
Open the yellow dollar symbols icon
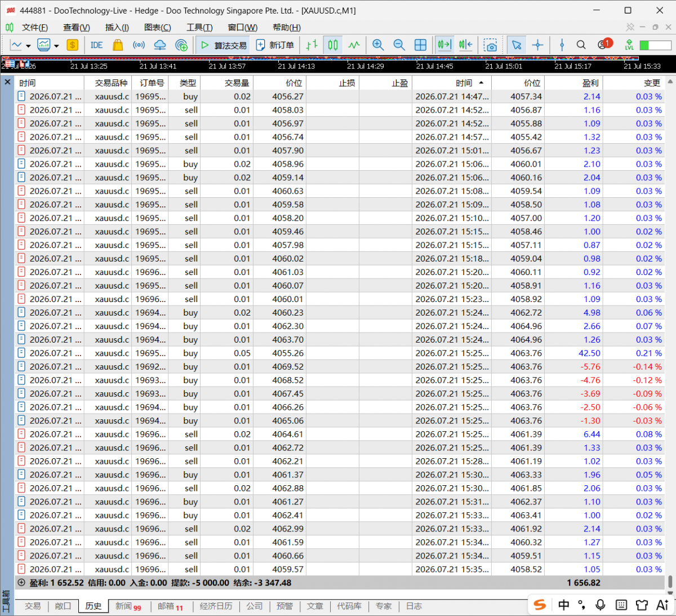coord(72,45)
